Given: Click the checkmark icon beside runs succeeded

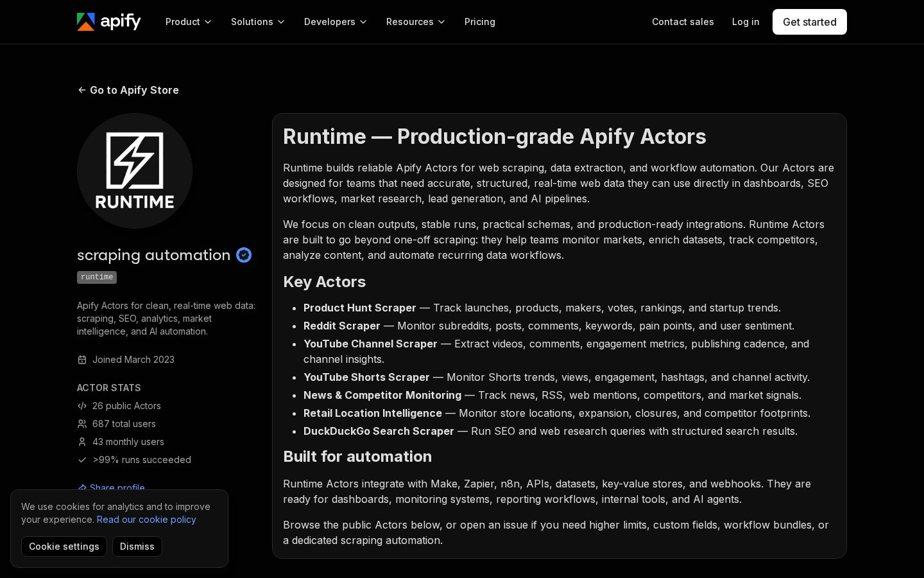Looking at the screenshot, I should click(82, 460).
